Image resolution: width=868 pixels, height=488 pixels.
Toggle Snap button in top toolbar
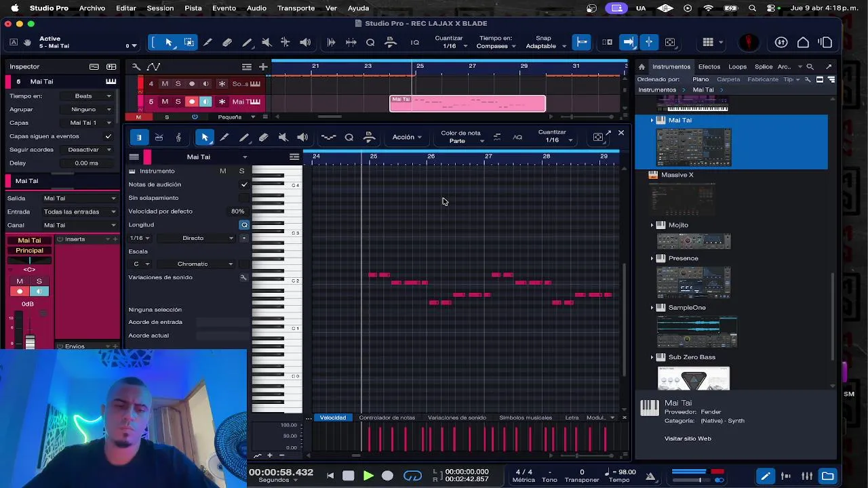click(x=582, y=42)
